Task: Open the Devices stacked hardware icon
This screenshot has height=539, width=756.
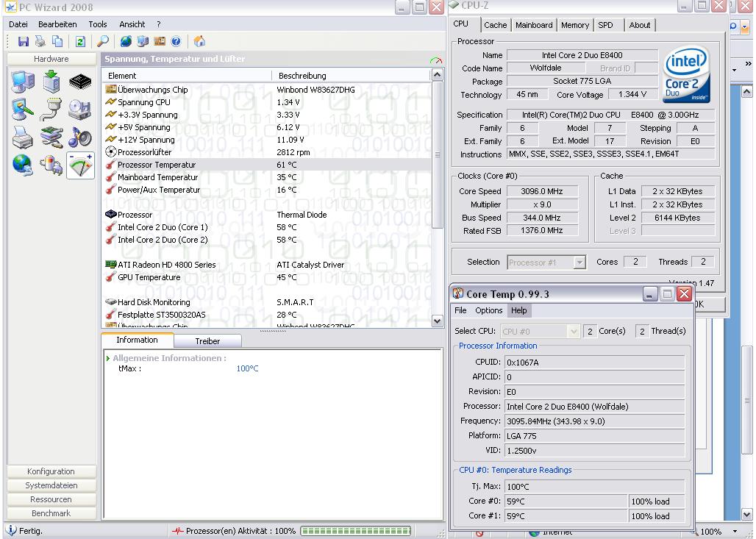Action: pos(51,138)
